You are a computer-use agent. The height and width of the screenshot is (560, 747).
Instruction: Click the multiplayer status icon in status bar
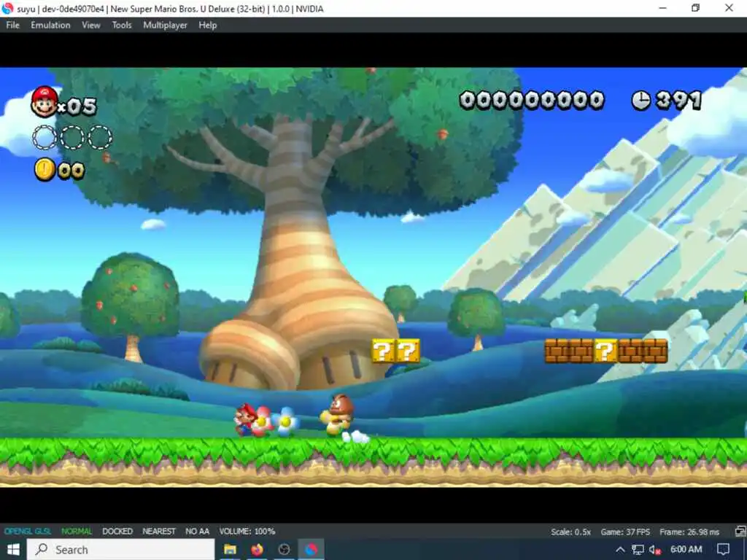pyautogui.click(x=740, y=532)
